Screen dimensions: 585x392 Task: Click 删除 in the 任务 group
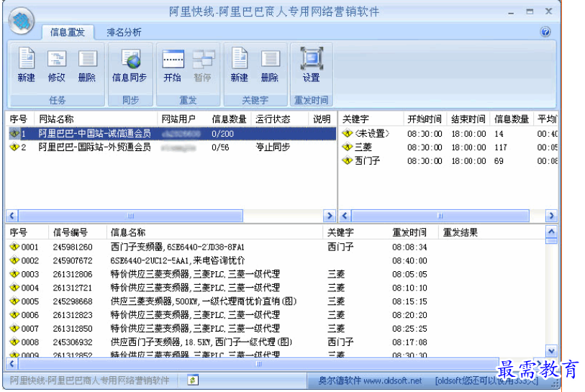(87, 65)
